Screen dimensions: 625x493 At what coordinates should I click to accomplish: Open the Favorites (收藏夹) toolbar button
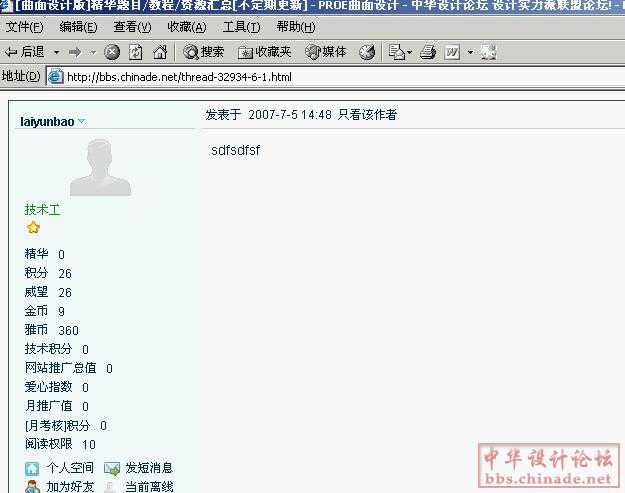click(x=264, y=52)
